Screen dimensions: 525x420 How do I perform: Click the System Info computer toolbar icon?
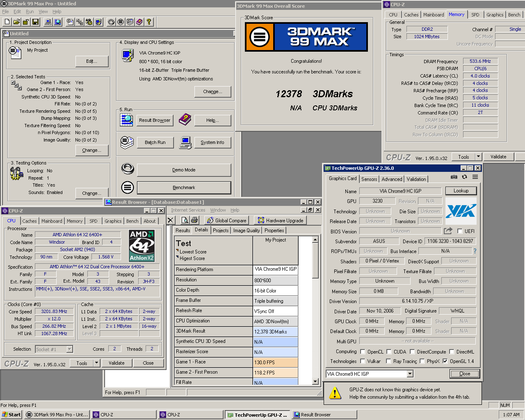pos(48,22)
